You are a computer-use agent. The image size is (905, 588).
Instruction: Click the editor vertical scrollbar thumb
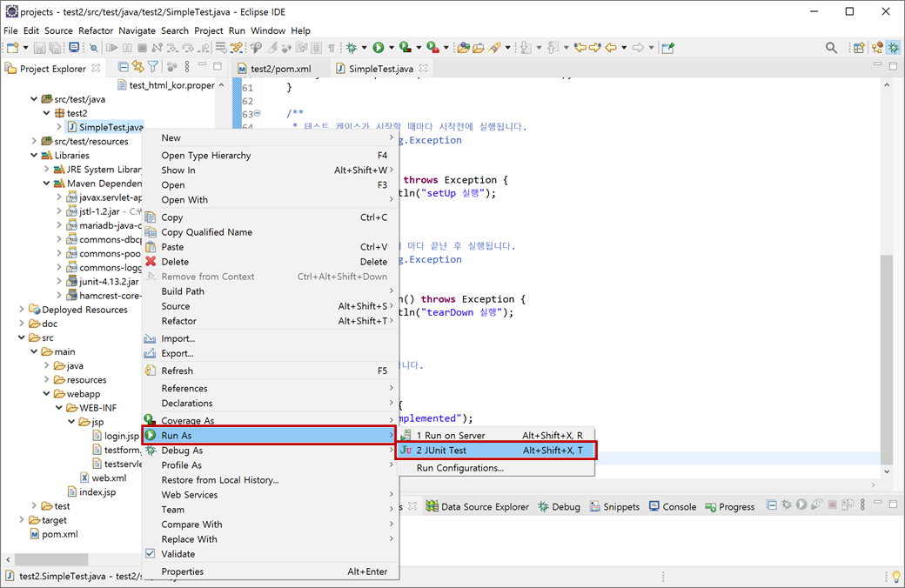tap(887, 358)
